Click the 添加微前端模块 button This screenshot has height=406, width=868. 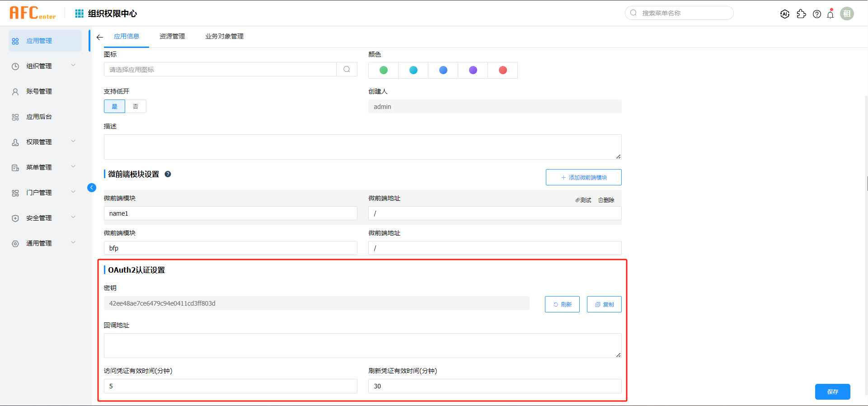583,177
